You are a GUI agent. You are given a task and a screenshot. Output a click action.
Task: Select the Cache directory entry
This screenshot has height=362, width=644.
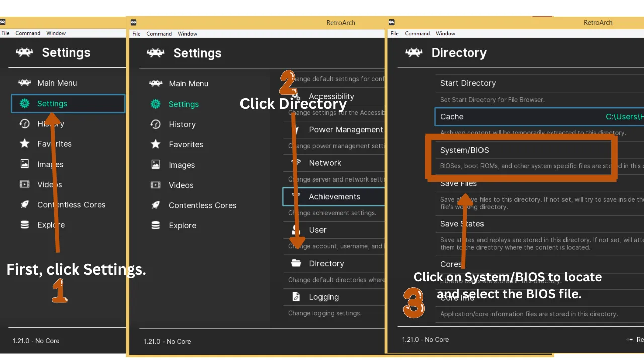[539, 117]
